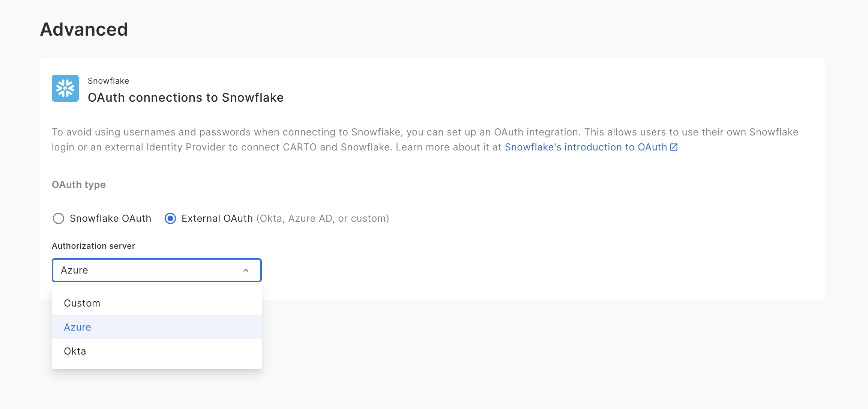Click the Advanced page heading
This screenshot has height=409, width=868.
[x=84, y=29]
